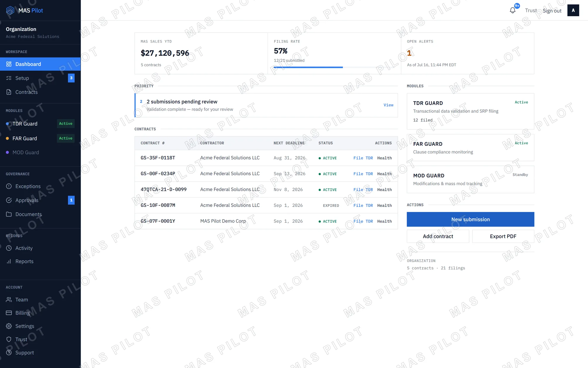
Task: Click the Next Deadline column header
Action: pos(289,143)
